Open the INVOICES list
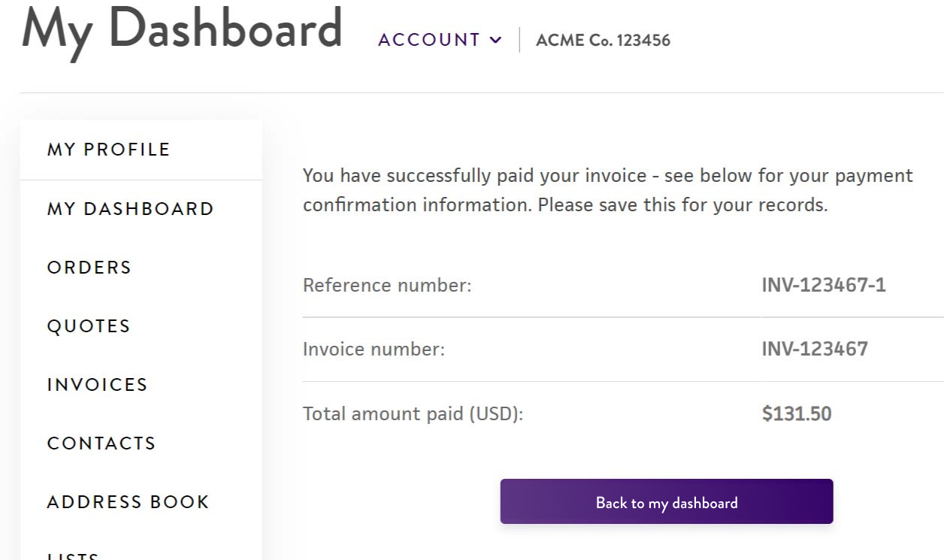 click(x=97, y=384)
